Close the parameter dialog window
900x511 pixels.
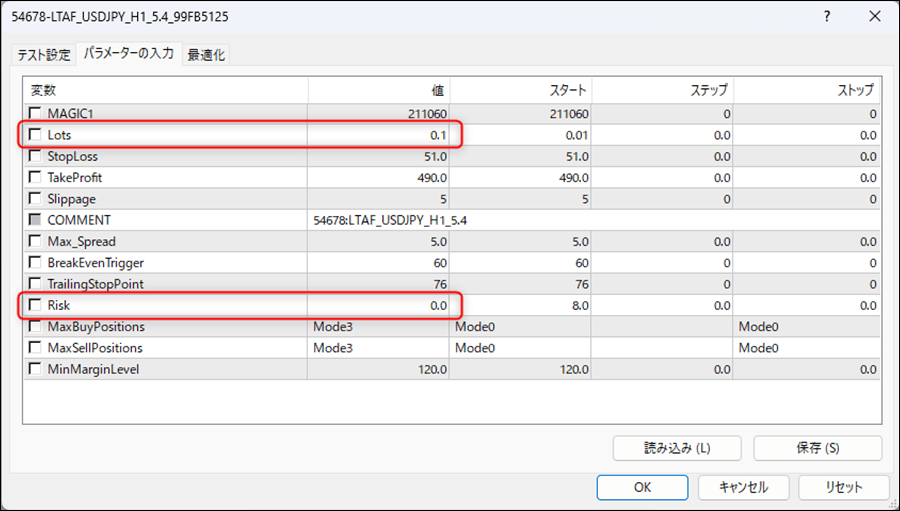click(872, 17)
